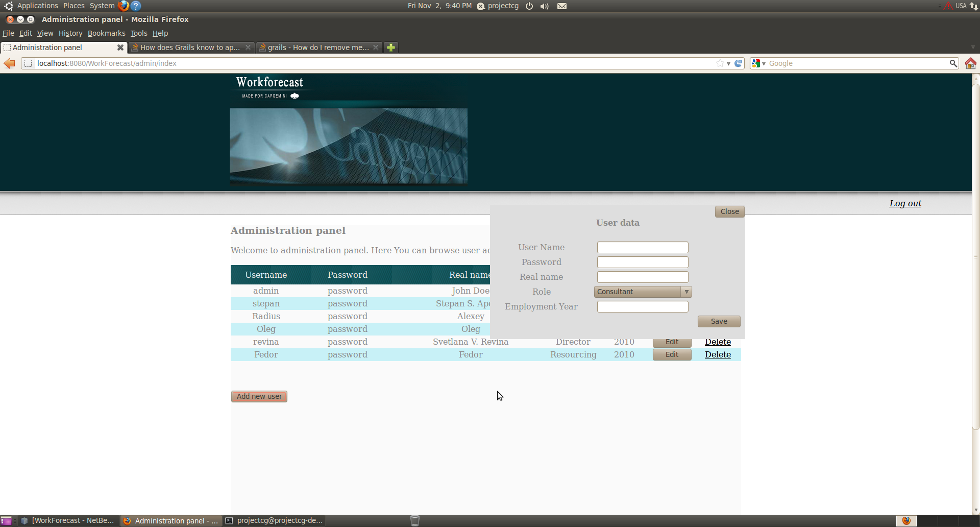Click the Firefox home icon
This screenshot has width=980, height=527.
coord(970,63)
